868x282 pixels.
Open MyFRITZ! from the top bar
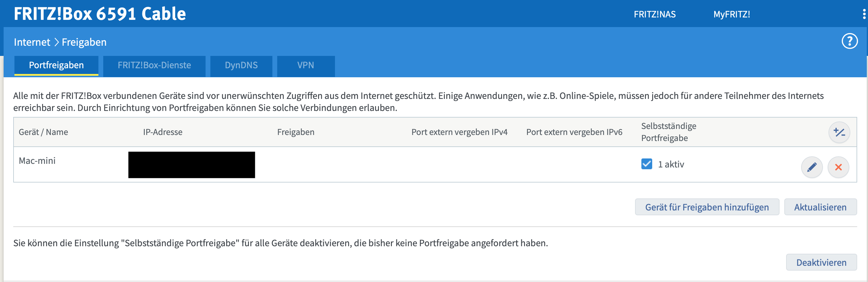(x=731, y=14)
